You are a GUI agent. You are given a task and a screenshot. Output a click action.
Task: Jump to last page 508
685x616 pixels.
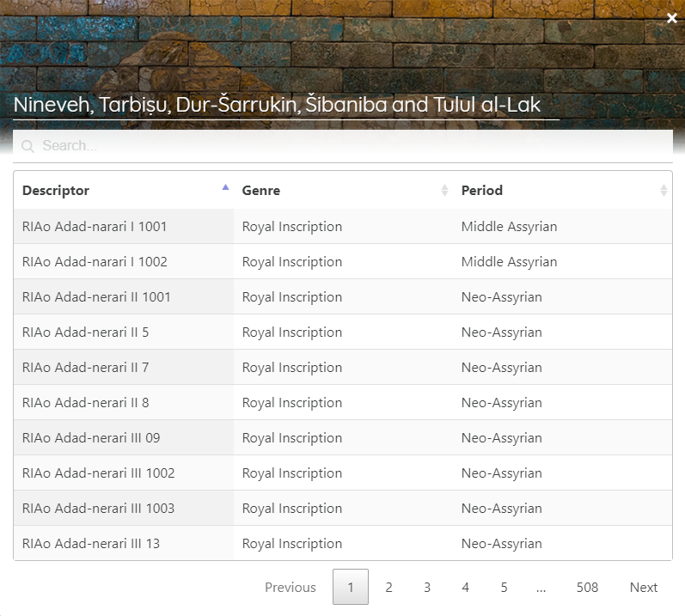[587, 588]
